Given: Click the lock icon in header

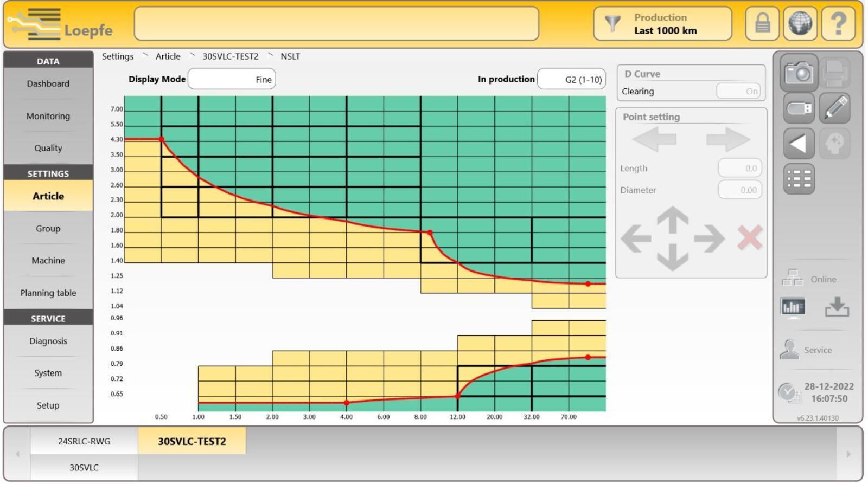Looking at the screenshot, I should 762,23.
